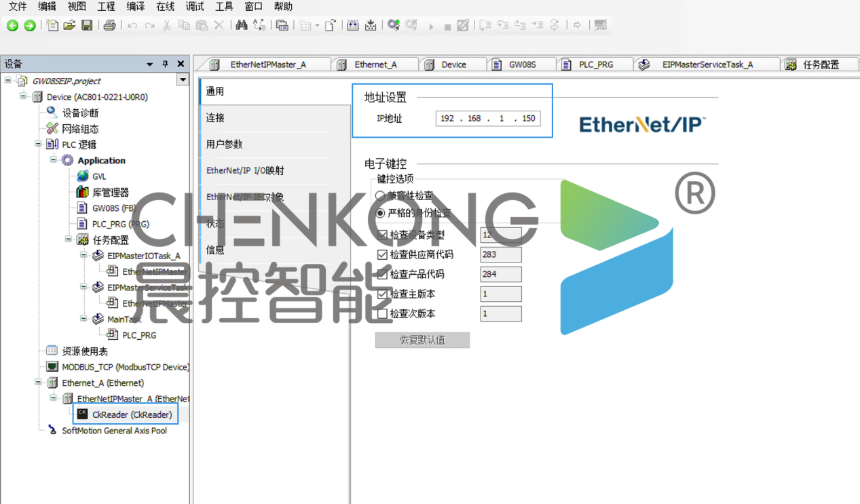Click the Build toolbar icon
860x504 pixels.
point(353,26)
